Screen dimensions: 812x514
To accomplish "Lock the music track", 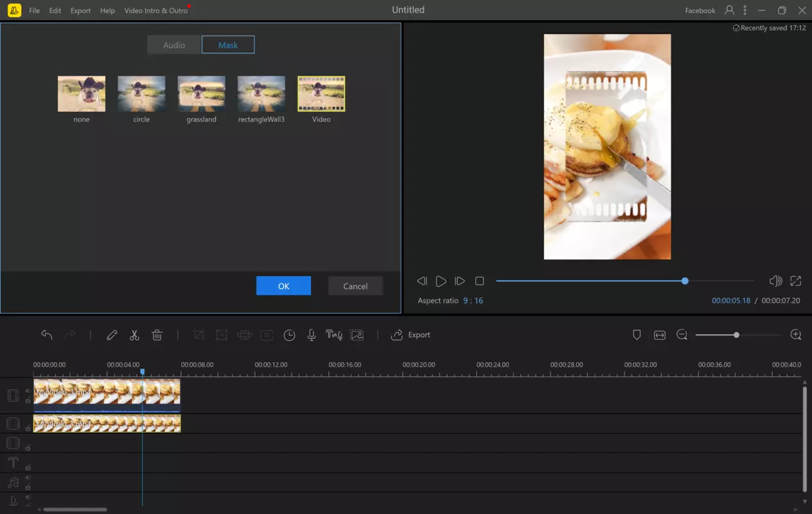I will (28, 487).
